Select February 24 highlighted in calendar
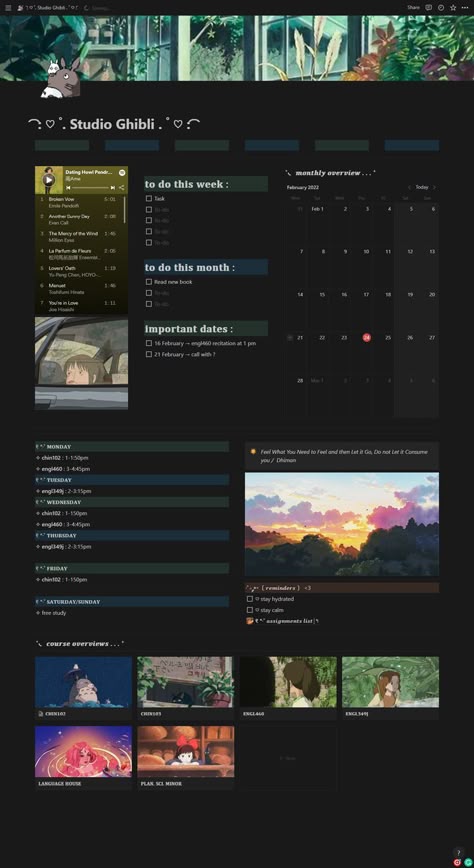This screenshot has height=868, width=474. pyautogui.click(x=367, y=337)
